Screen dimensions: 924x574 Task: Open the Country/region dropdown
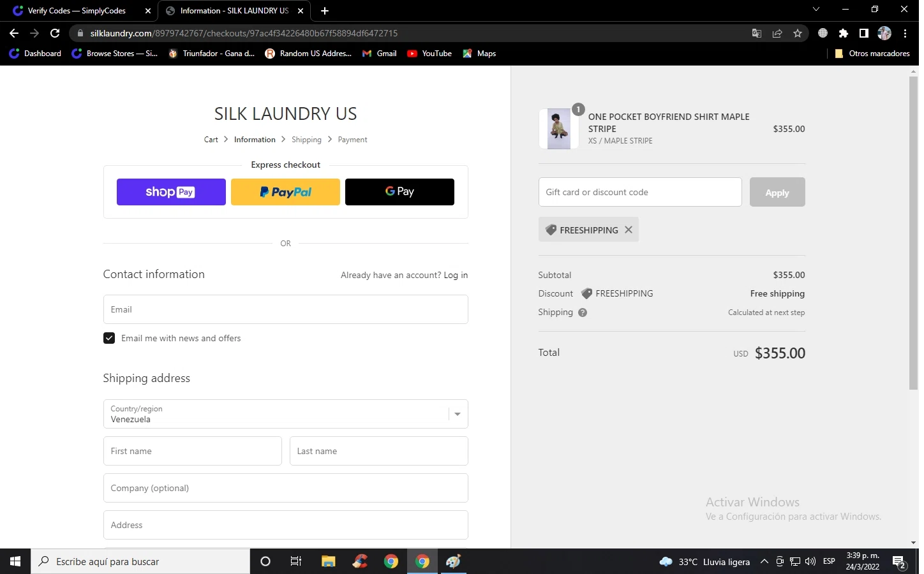tap(285, 414)
